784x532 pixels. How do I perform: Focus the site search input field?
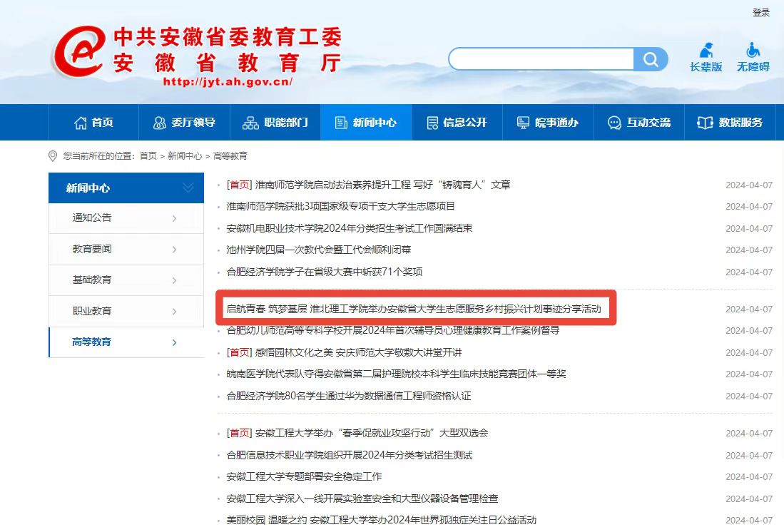coord(541,59)
